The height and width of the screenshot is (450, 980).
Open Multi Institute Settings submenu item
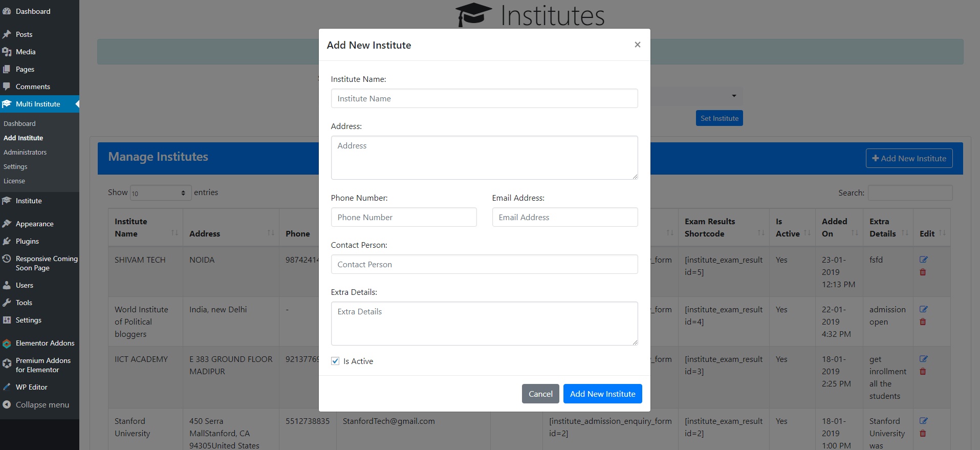15,166
